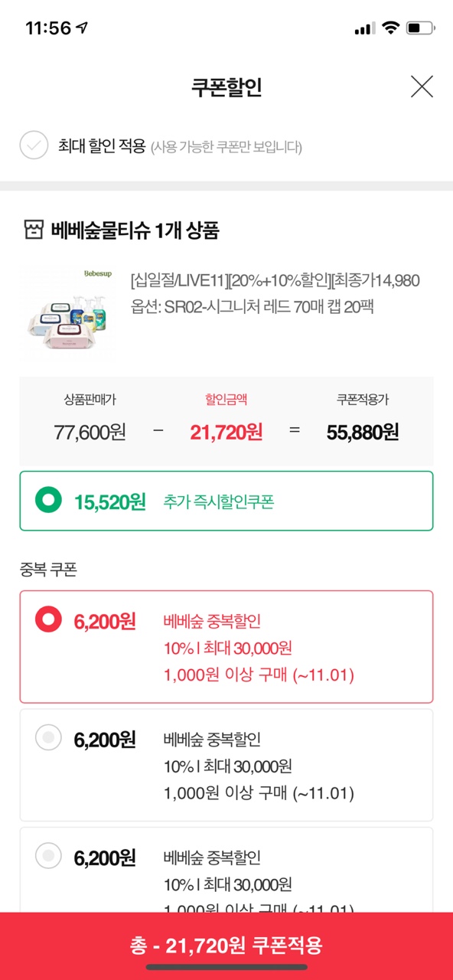
Task: Tap the cellular signal bars icon
Action: (365, 29)
